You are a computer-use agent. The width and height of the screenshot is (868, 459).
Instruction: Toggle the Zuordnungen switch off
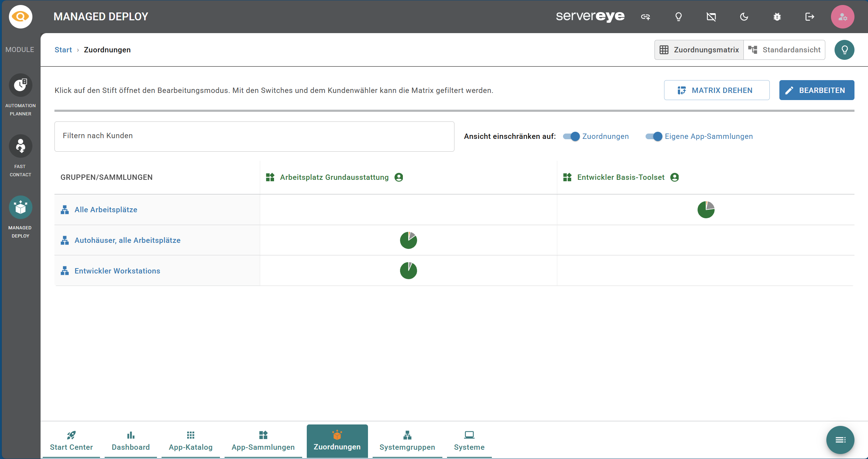[x=572, y=136]
